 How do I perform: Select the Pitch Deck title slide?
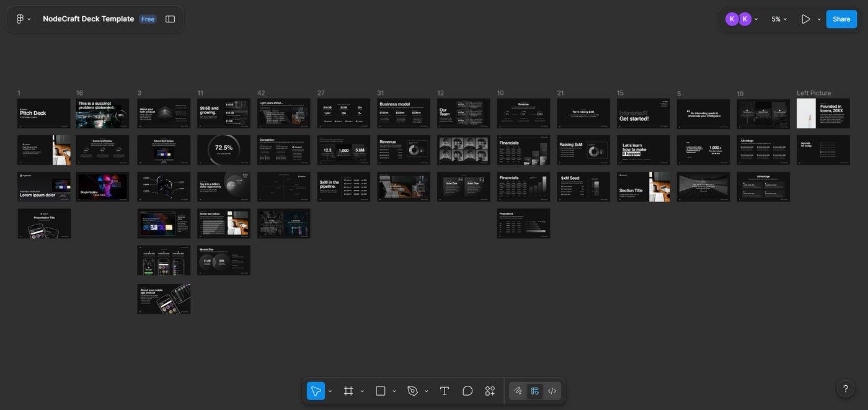point(44,114)
